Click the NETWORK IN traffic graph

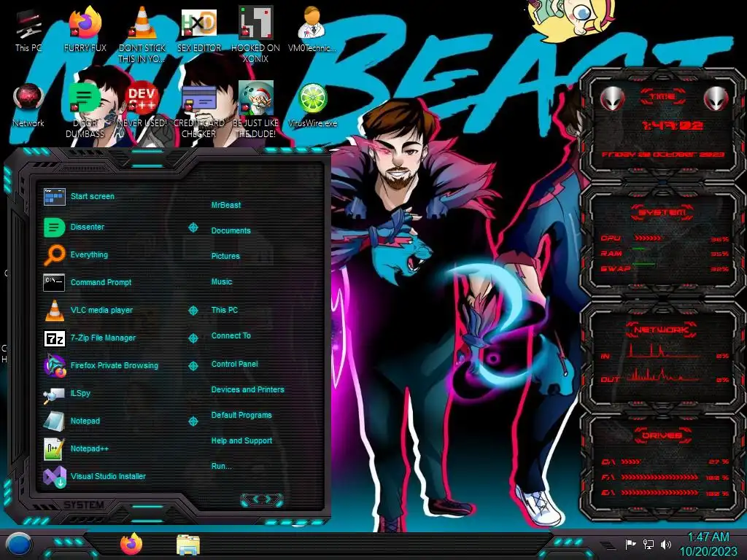click(x=664, y=351)
